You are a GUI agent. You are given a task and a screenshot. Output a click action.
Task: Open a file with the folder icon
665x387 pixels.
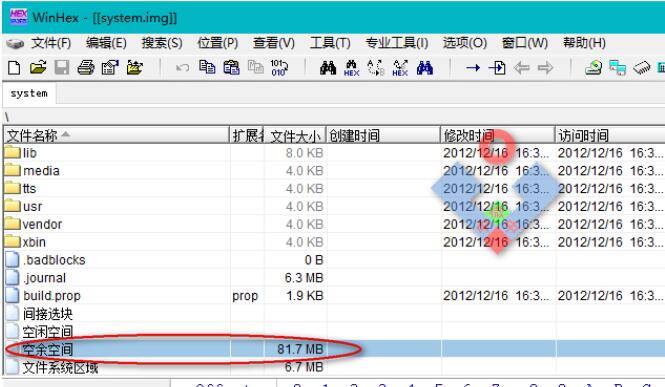38,67
